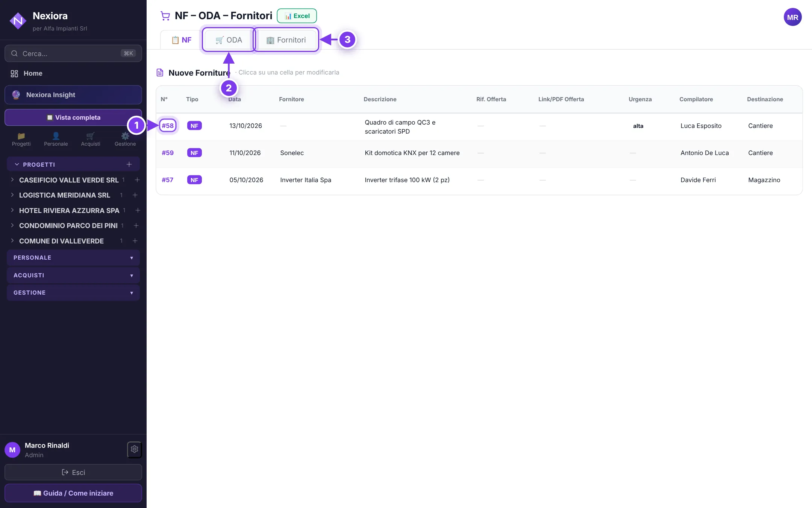This screenshot has width=812, height=508.
Task: Expand HOTEL RIVIERA AZZURRA SPA project
Action: click(12, 210)
